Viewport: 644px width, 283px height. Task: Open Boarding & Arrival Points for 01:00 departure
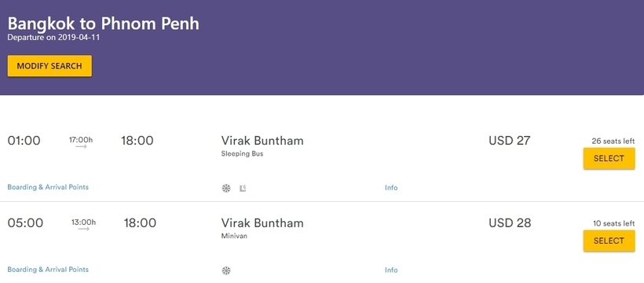tap(48, 187)
